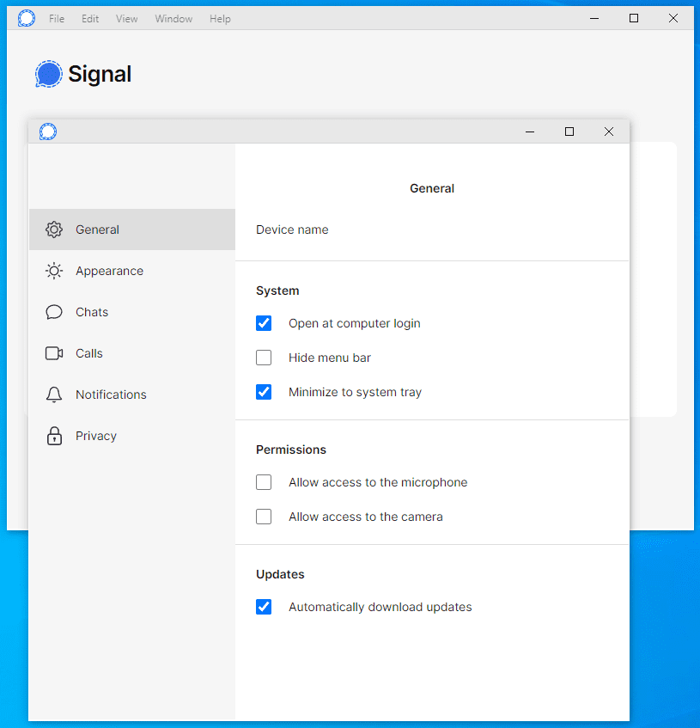Click 'Allow access to the microphone' text
This screenshot has width=700, height=728.
pyautogui.click(x=378, y=482)
